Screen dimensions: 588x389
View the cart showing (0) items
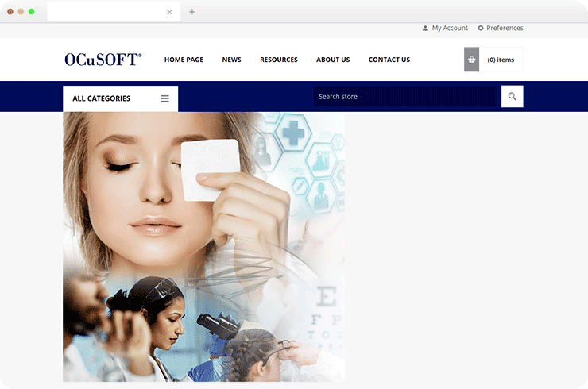[501, 60]
